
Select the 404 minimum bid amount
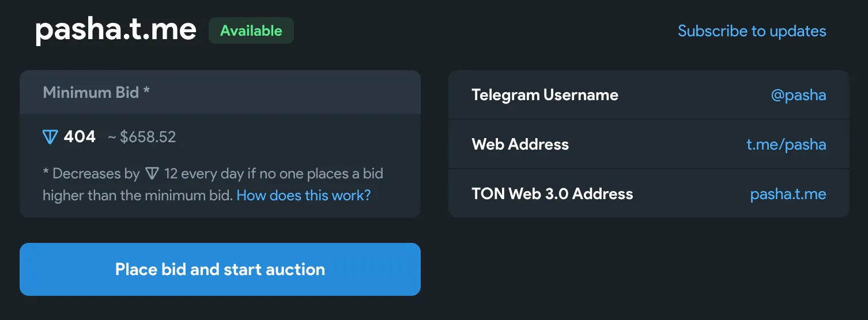80,137
